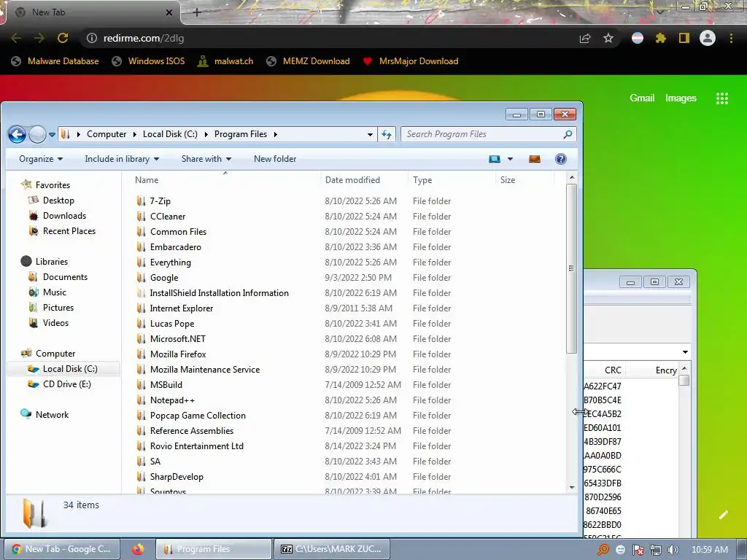Open the Pictures library
The height and width of the screenshot is (560, 747).
click(x=58, y=307)
